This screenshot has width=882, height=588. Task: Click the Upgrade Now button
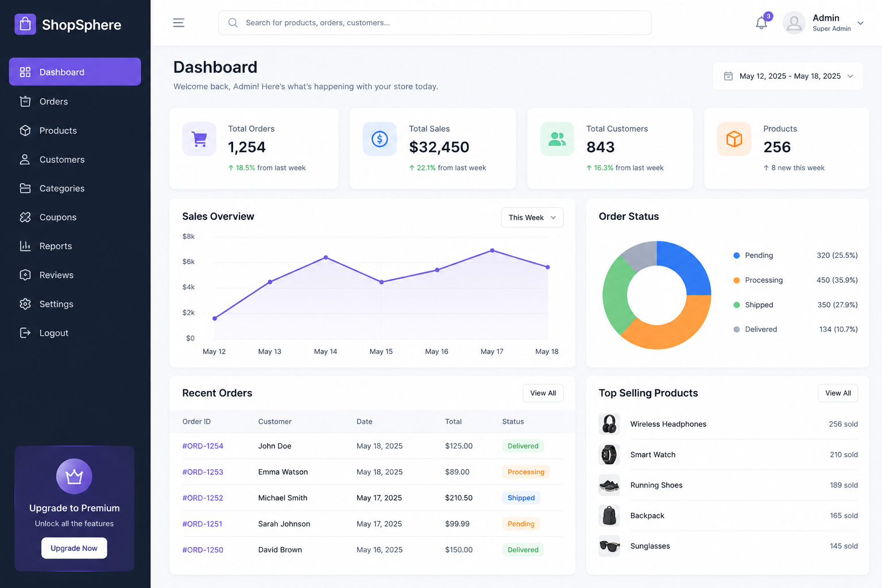tap(74, 548)
